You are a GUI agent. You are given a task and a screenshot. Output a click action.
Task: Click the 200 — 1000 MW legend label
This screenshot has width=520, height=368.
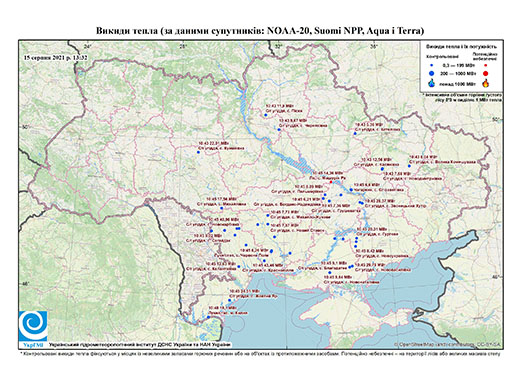tap(457, 73)
